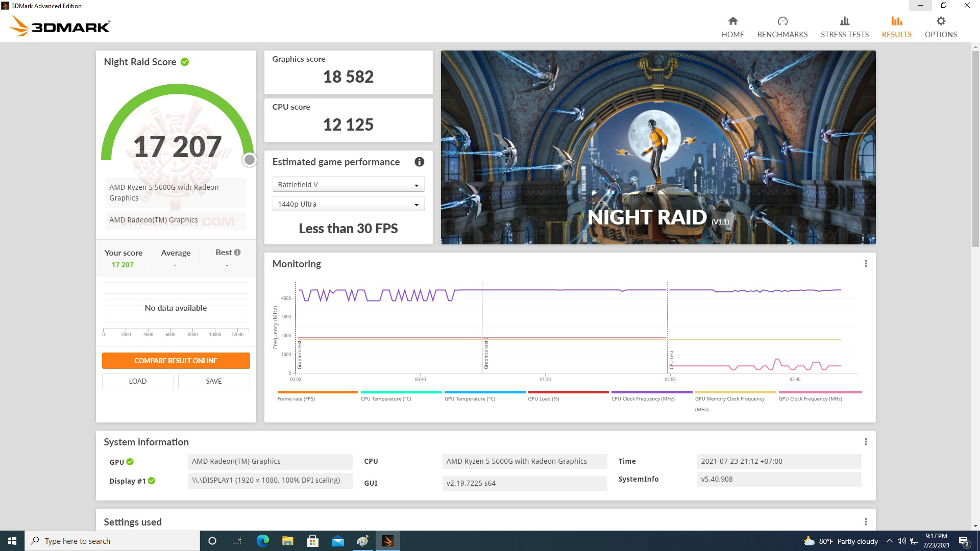
Task: Toggle GPU Clock Frequency legend series
Action: tap(810, 398)
